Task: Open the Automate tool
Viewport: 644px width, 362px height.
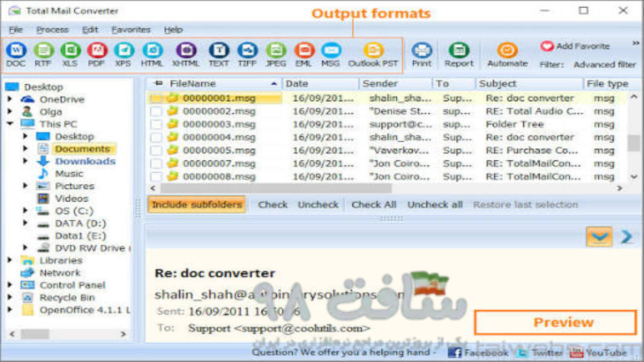Action: pos(508,55)
